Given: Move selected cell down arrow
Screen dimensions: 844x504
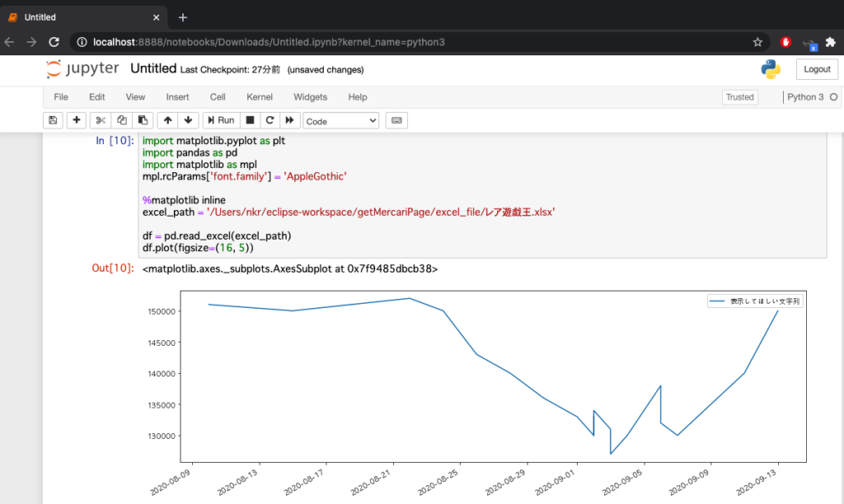Looking at the screenshot, I should [x=189, y=120].
